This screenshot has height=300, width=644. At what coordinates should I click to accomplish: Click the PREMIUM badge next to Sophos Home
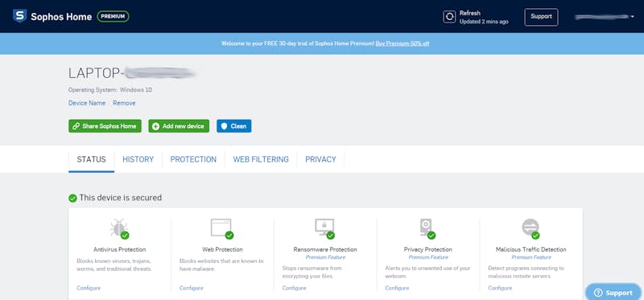click(113, 16)
